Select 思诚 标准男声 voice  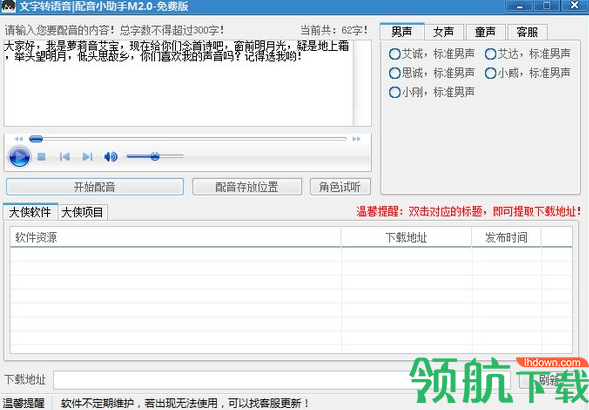coord(432,73)
